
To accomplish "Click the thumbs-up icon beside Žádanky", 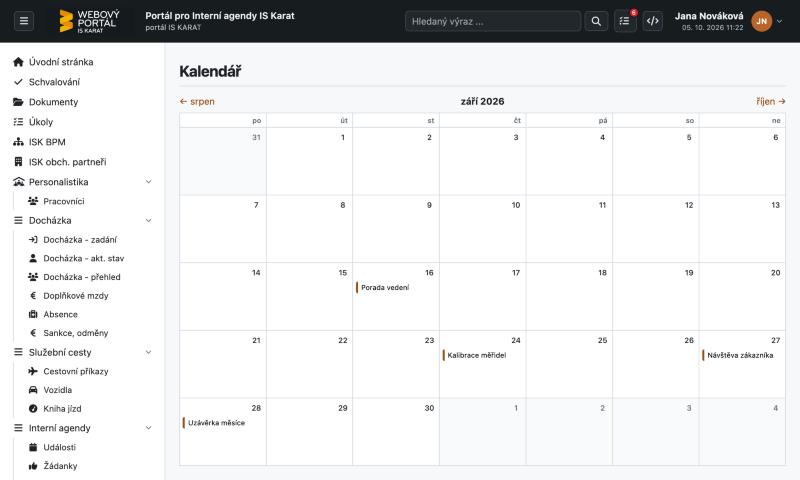I will tap(33, 466).
